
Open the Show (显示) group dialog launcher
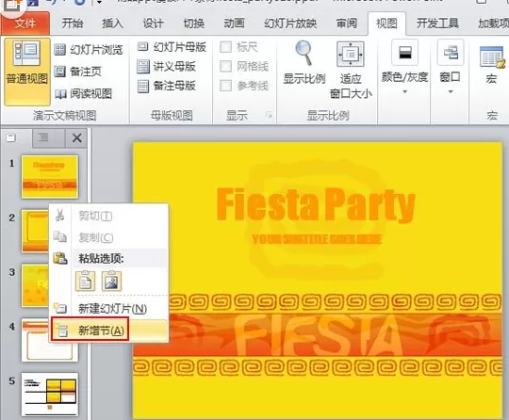coord(269,115)
